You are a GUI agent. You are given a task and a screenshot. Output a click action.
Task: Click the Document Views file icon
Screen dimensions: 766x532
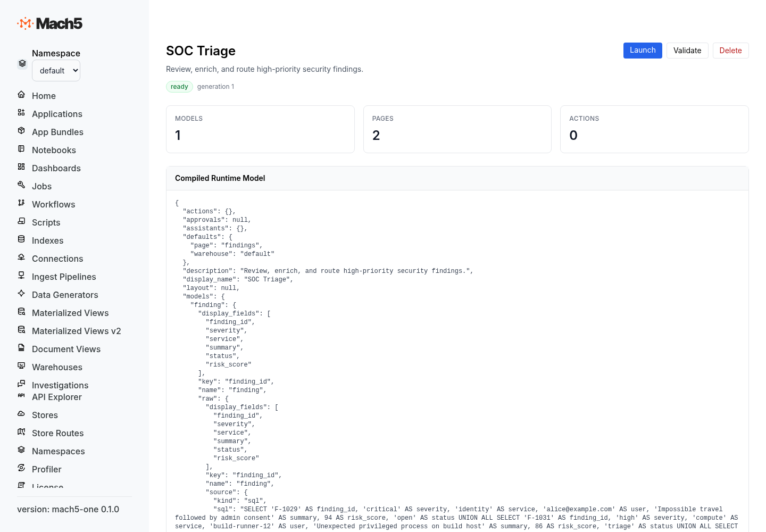pyautogui.click(x=21, y=348)
